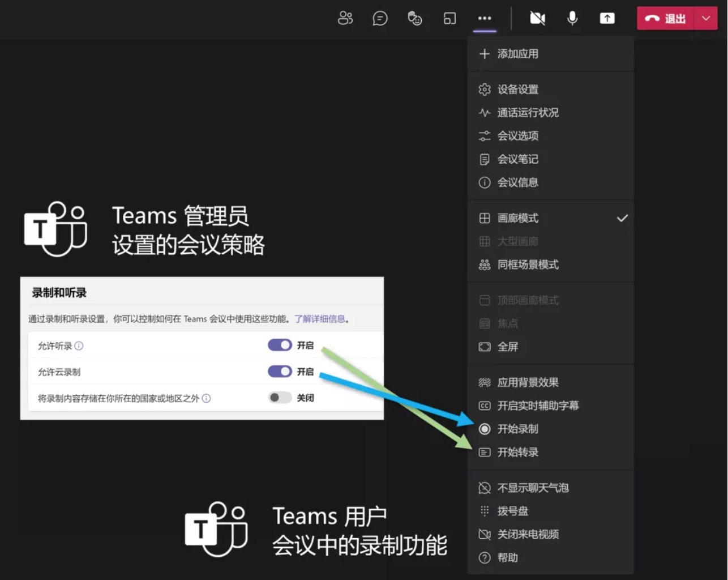Click the 顶部画廊模式 option
The height and width of the screenshot is (580, 728).
(x=551, y=300)
